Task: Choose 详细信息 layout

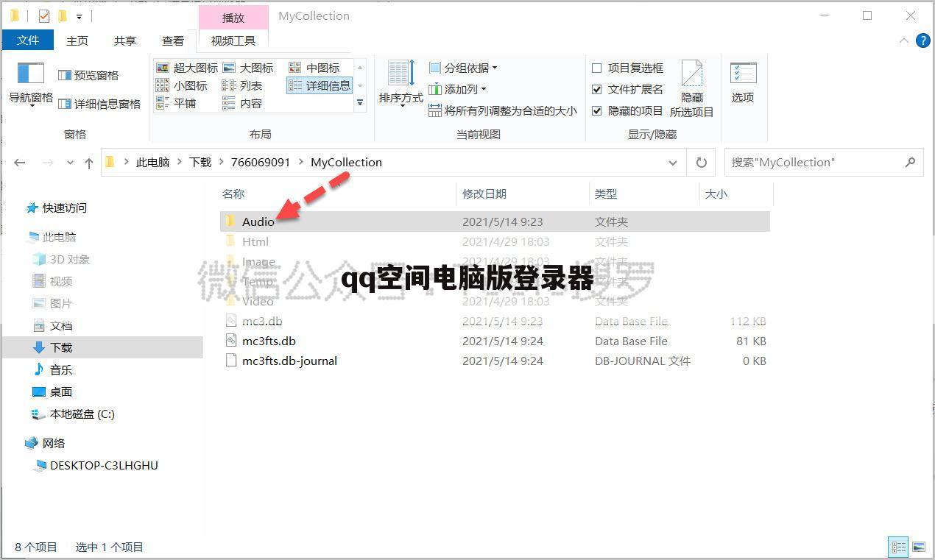Action: pyautogui.click(x=320, y=85)
